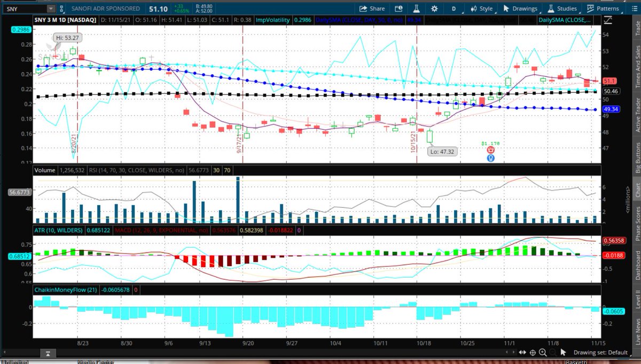This screenshot has height=364, width=641.
Task: Click the Volume study label
Action: tap(45, 171)
